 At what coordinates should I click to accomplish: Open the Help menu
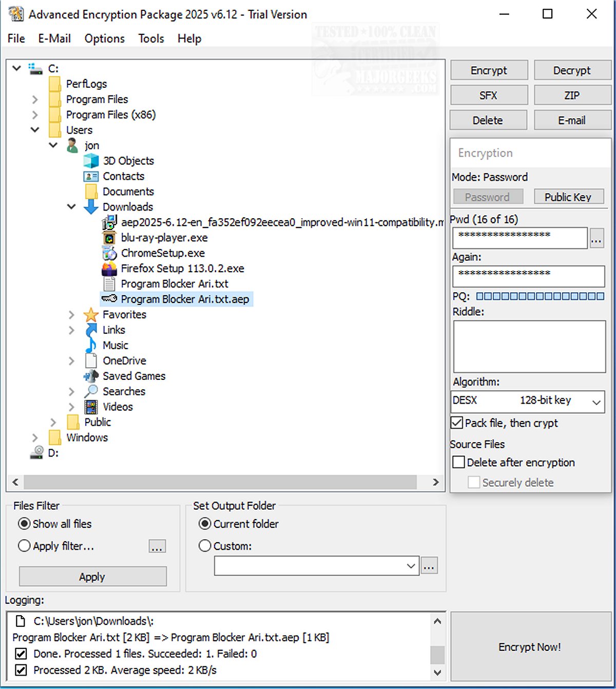click(189, 39)
